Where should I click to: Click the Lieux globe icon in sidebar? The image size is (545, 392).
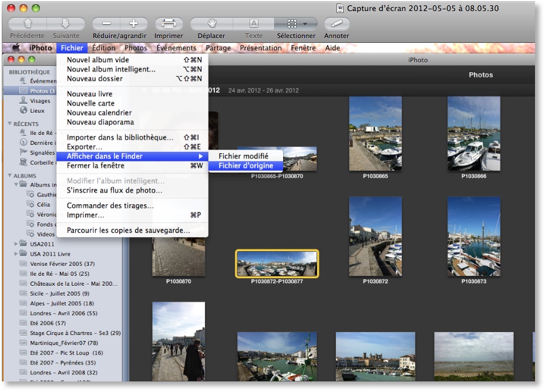click(x=23, y=110)
